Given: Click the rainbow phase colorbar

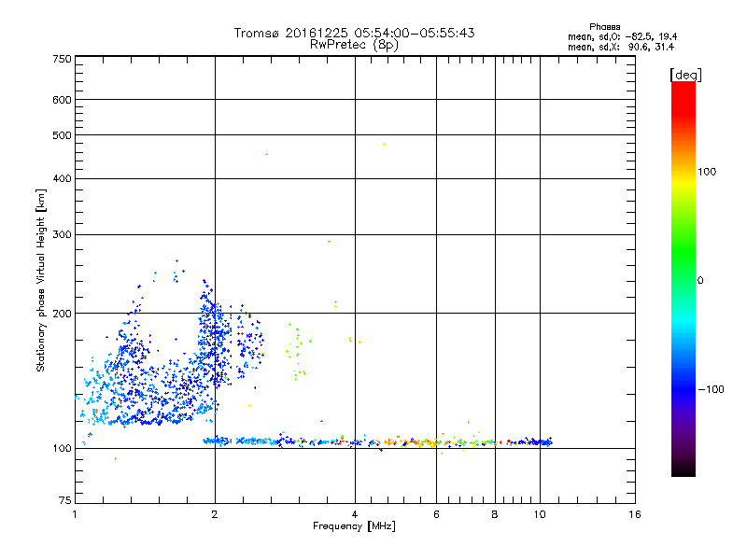Looking at the screenshot, I should pyautogui.click(x=684, y=278).
